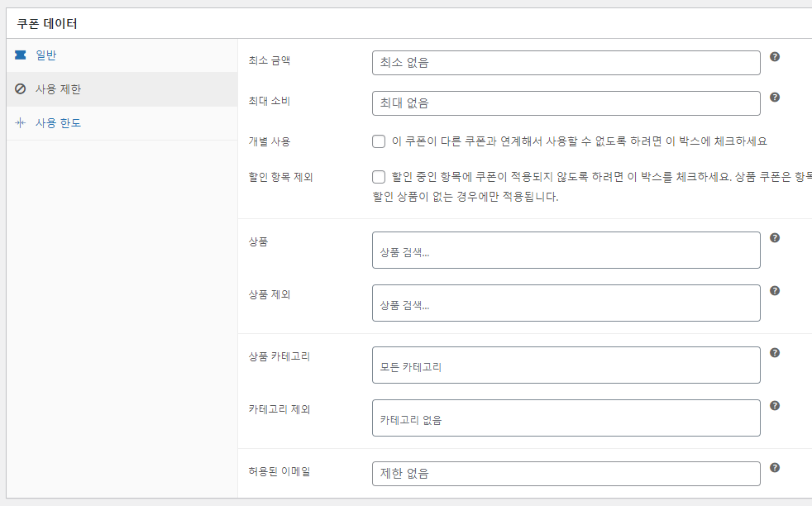
Task: Open the 상품 search select box
Action: click(x=566, y=251)
